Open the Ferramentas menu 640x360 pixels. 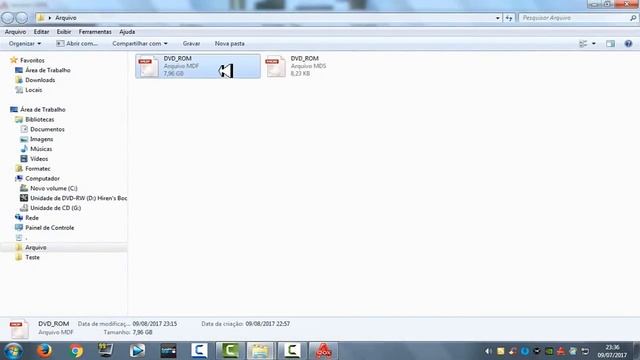click(95, 32)
